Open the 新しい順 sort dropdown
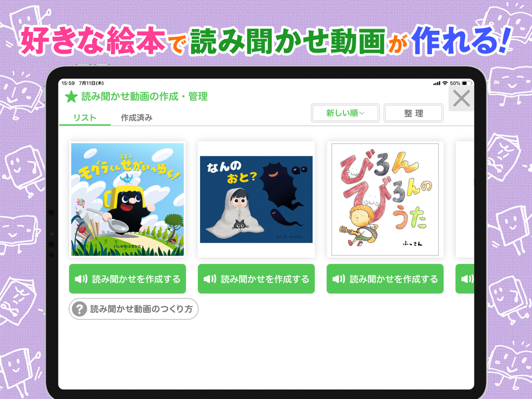This screenshot has height=399, width=532. pos(345,113)
